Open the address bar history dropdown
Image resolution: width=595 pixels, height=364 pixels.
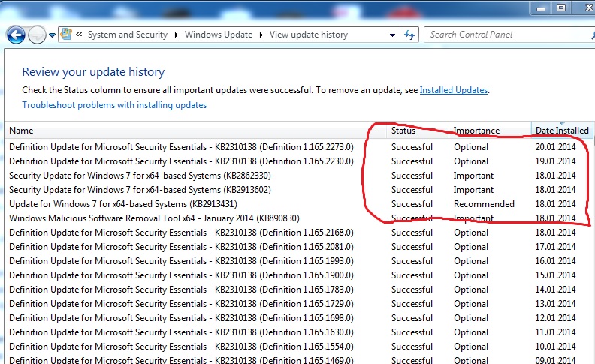(392, 35)
